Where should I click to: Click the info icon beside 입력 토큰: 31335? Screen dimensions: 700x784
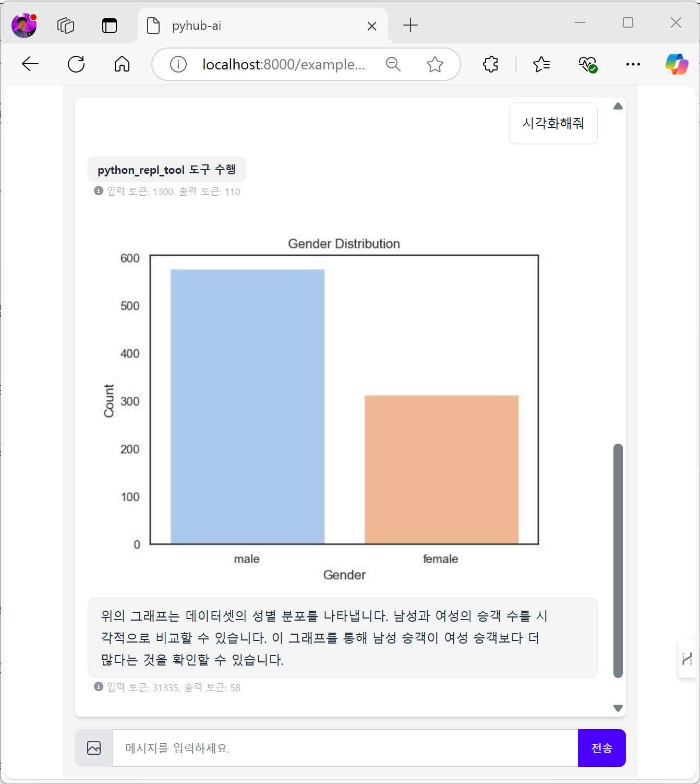[x=99, y=687]
